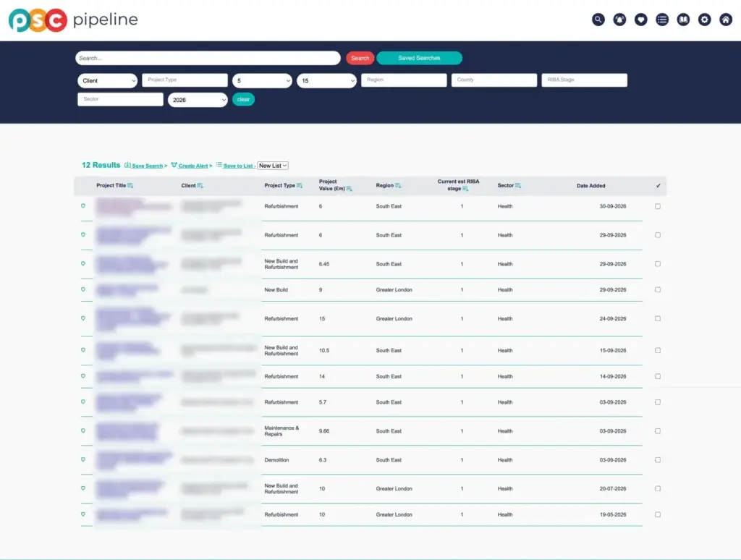
Task: Sort by Current est RIBA stage icon
Action: click(465, 189)
